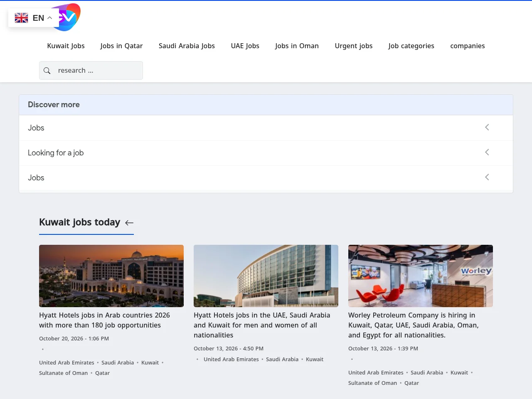Open Hyatt Hotels jobs in the UAE article
532x399 pixels.
click(262, 325)
